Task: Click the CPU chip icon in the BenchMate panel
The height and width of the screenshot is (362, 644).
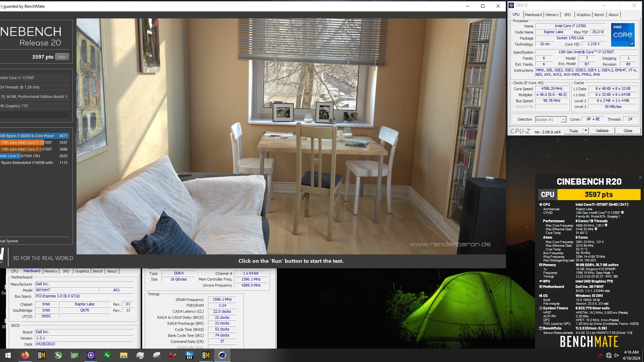Action: [x=541, y=204]
